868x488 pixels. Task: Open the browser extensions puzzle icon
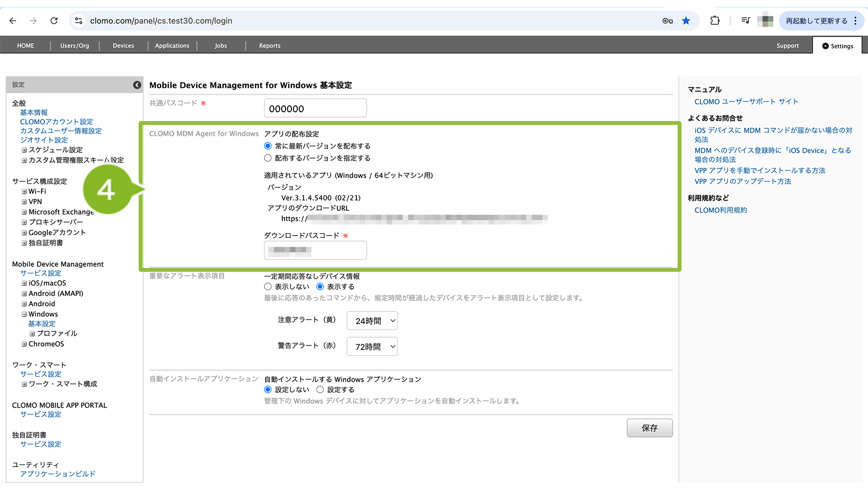click(715, 20)
